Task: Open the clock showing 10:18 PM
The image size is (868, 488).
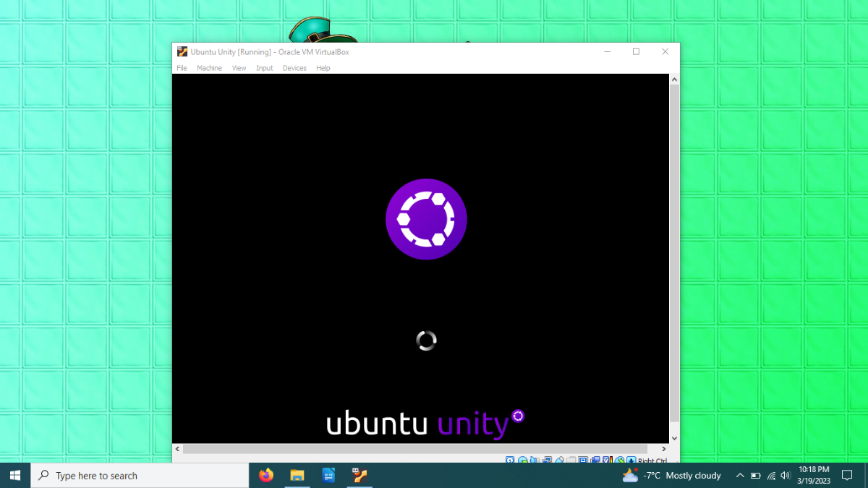Action: coord(814,475)
